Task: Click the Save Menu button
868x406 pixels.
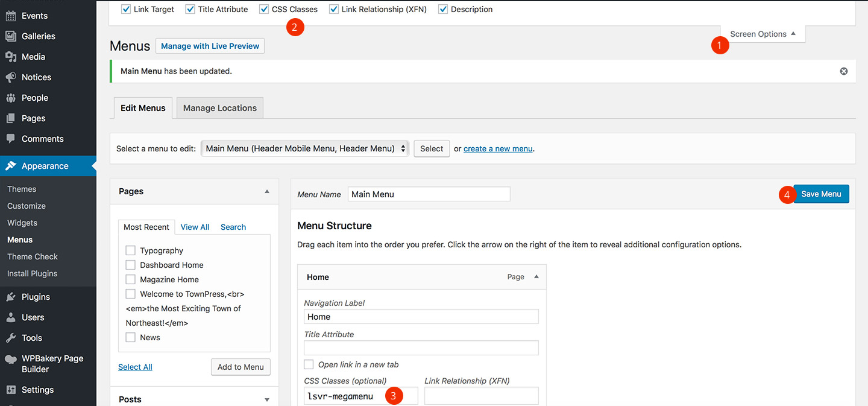Action: 821,194
